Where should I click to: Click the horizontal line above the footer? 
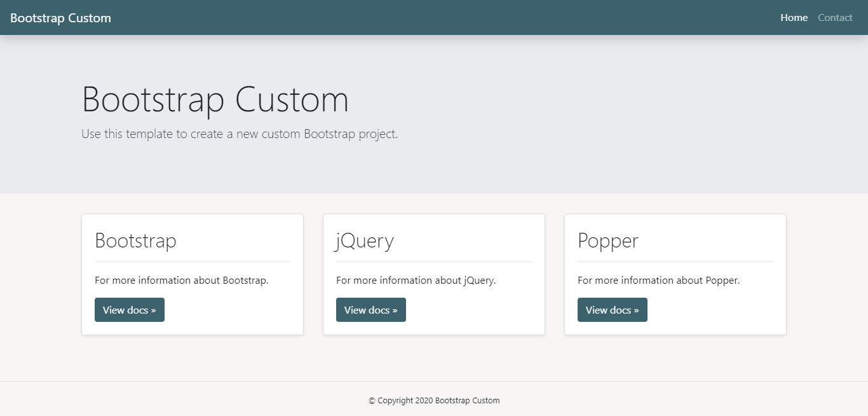(x=434, y=381)
